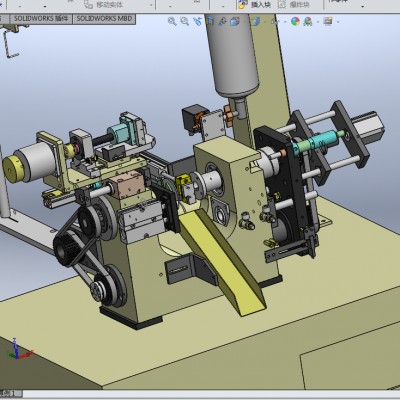
Task: Return to the Previous View
Action: click(x=197, y=22)
